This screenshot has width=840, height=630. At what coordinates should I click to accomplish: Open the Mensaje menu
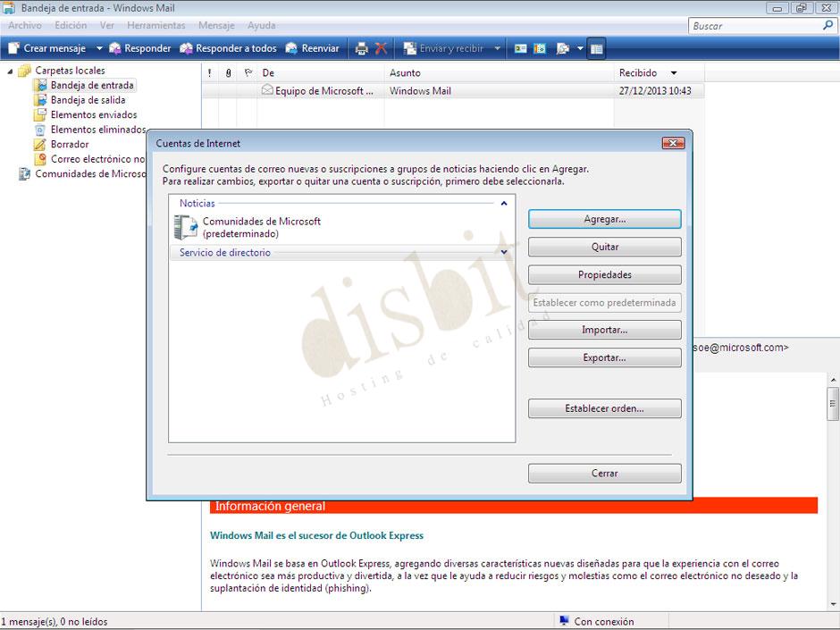click(216, 25)
